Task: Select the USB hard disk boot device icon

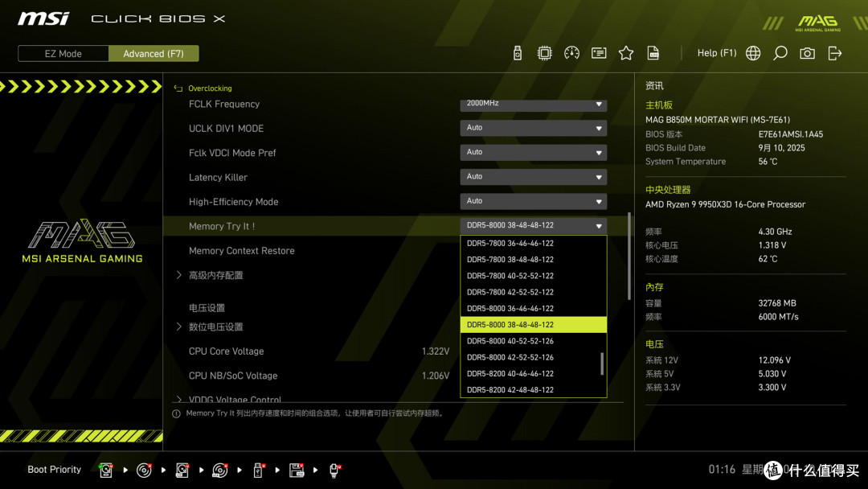Action: pos(182,471)
